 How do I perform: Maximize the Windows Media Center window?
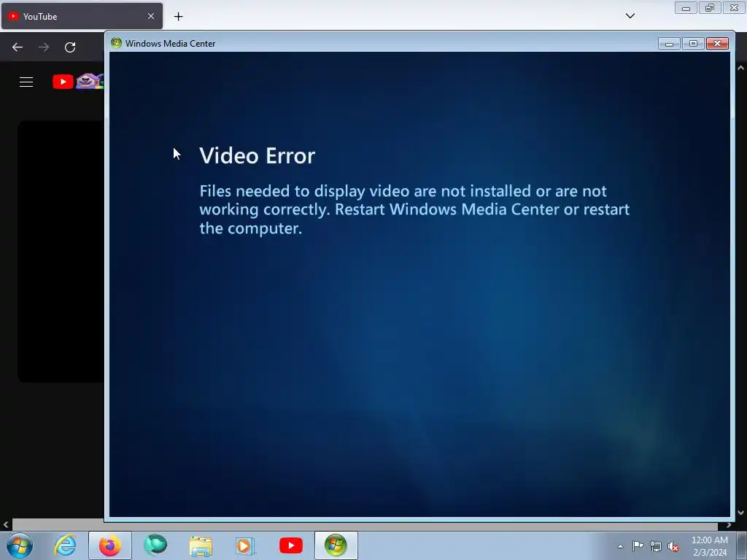click(x=693, y=44)
